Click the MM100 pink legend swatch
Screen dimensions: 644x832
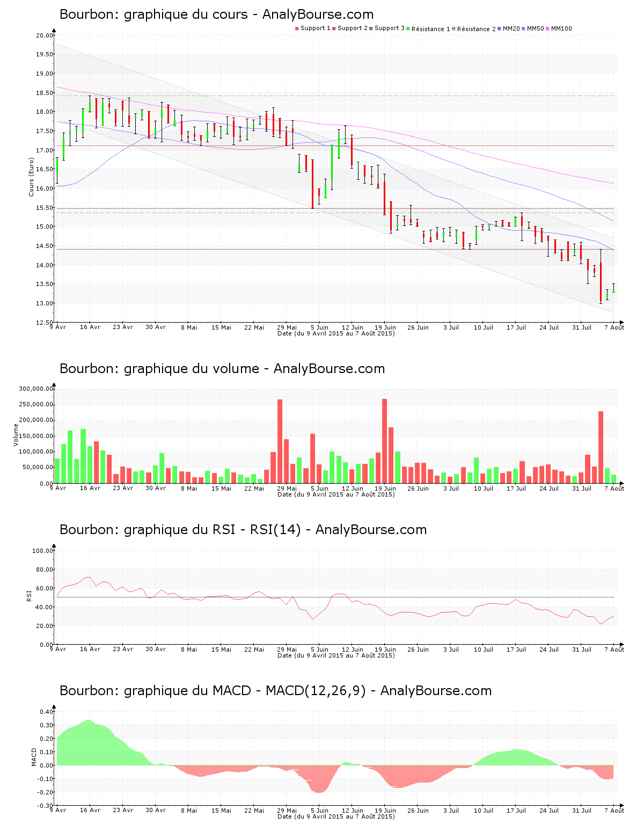(x=548, y=28)
